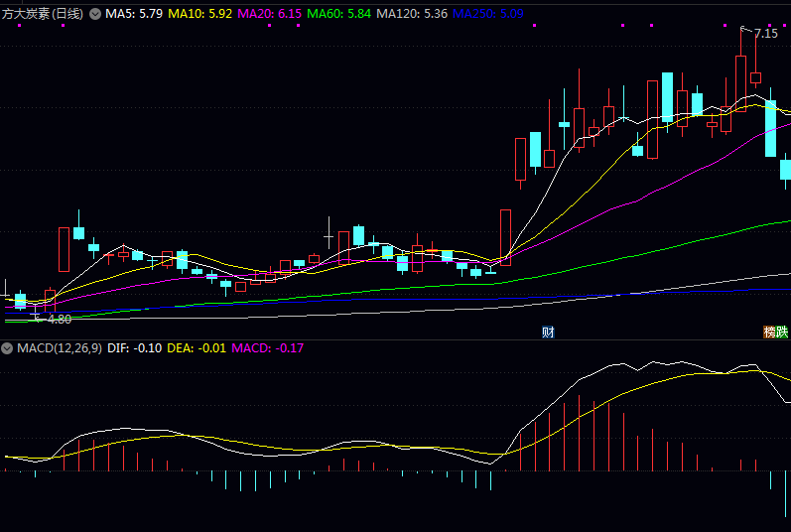This screenshot has width=791, height=532.
Task: Click the DIF: -0.10 value
Action: pyautogui.click(x=134, y=348)
